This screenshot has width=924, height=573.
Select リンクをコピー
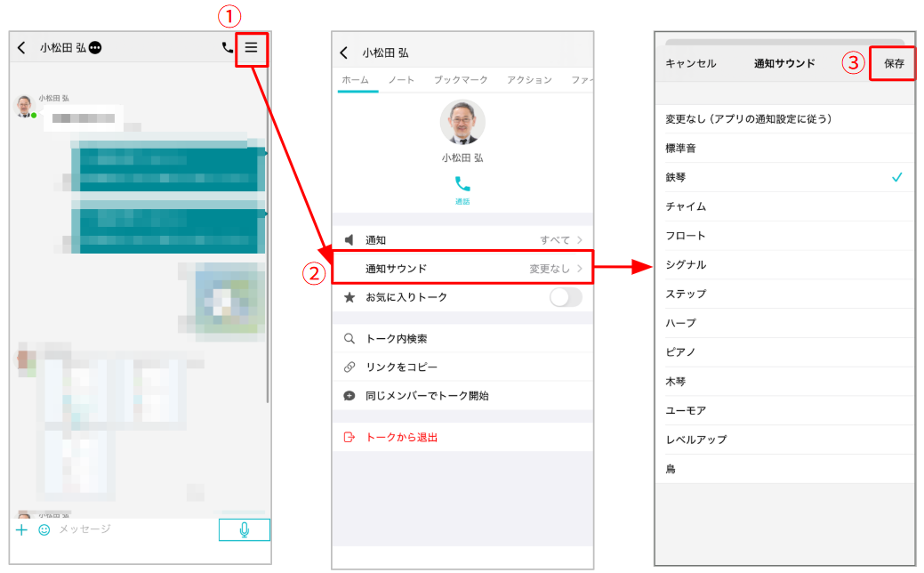coord(462,367)
